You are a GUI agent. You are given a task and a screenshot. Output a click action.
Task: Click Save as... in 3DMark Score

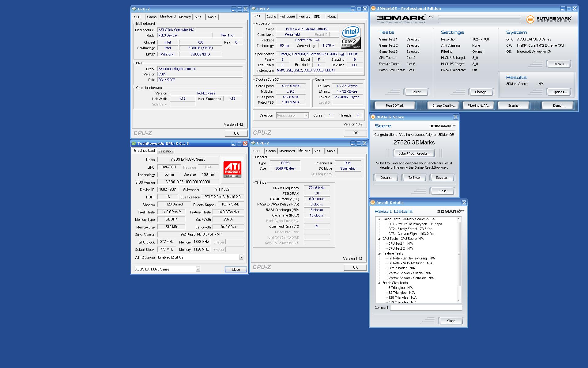(443, 178)
